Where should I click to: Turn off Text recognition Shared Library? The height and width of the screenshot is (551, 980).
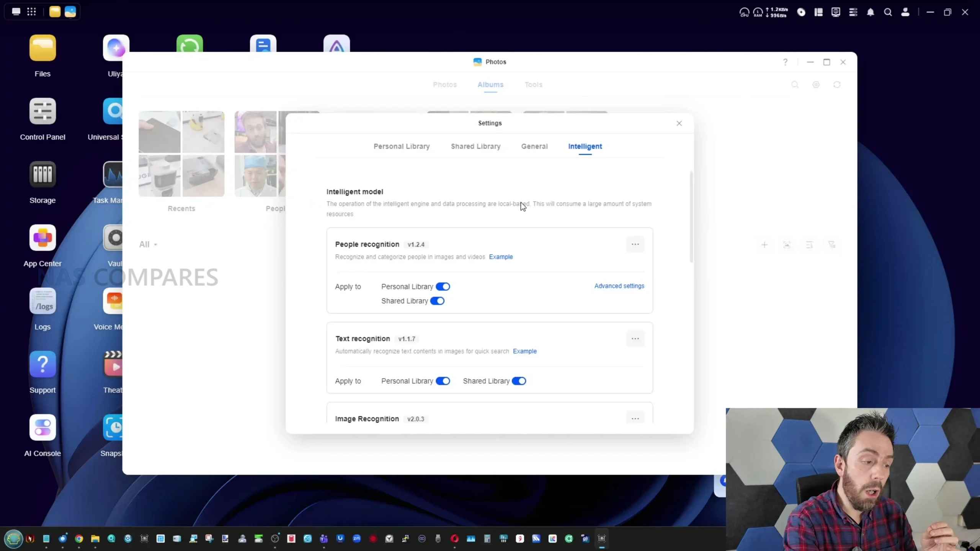(519, 381)
